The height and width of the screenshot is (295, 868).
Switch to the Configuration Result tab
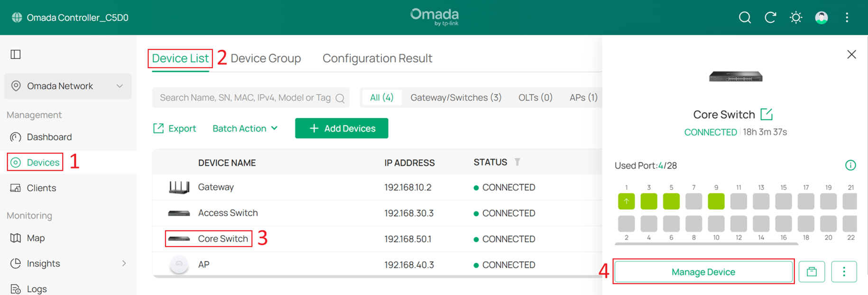coord(378,58)
